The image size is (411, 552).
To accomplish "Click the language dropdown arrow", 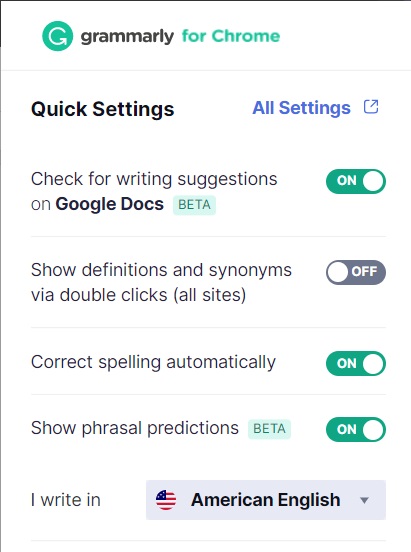I will coord(365,500).
